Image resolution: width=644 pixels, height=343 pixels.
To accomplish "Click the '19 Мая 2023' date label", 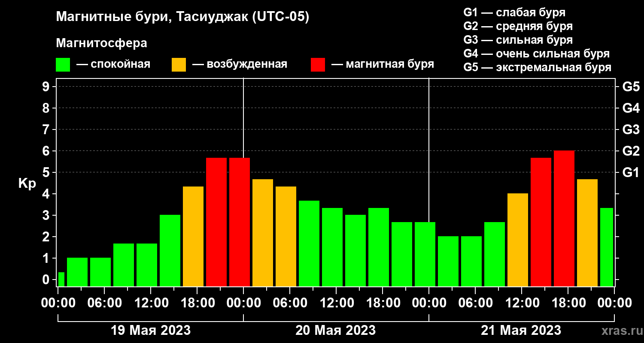I will 151,331.
